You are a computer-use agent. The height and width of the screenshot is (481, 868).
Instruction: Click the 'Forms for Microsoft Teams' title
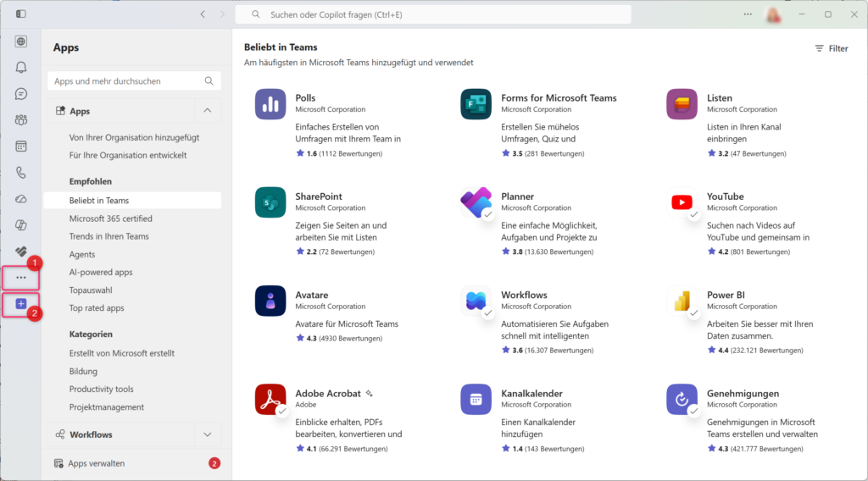[559, 98]
